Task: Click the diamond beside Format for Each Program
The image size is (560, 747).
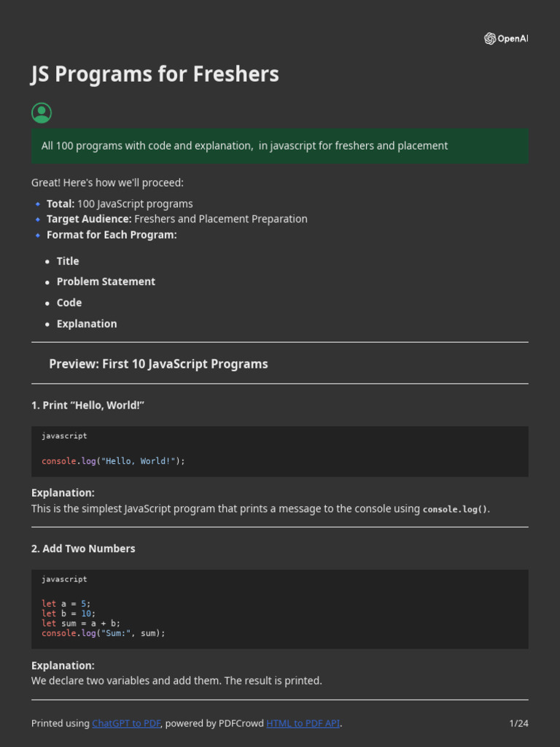Action: [38, 235]
